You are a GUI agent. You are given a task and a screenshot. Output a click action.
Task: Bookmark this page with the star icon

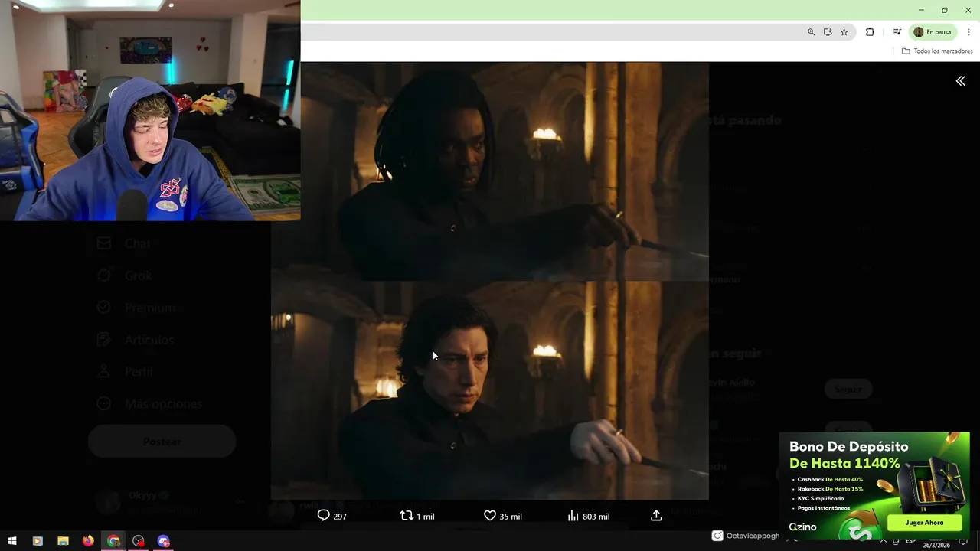tap(844, 32)
